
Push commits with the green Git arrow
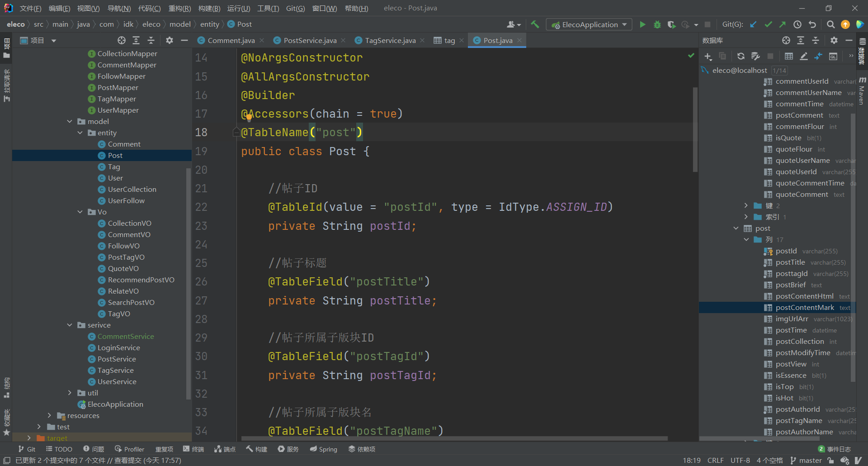pyautogui.click(x=783, y=24)
